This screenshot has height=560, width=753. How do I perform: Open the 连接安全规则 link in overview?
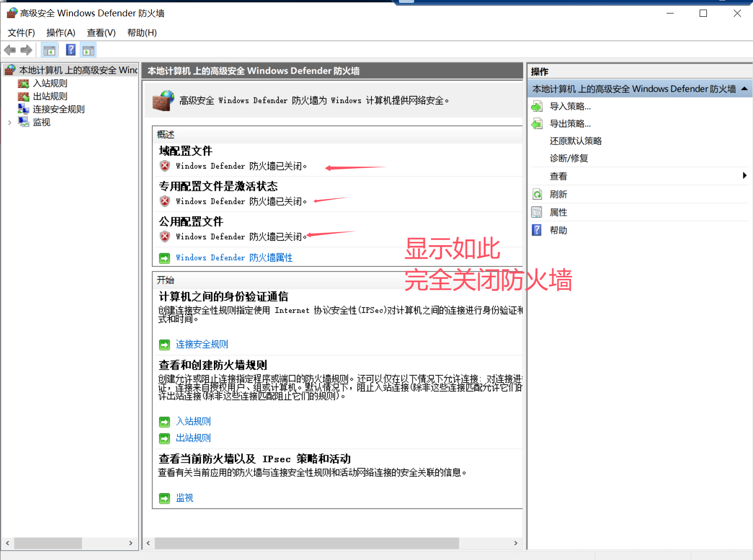click(202, 344)
